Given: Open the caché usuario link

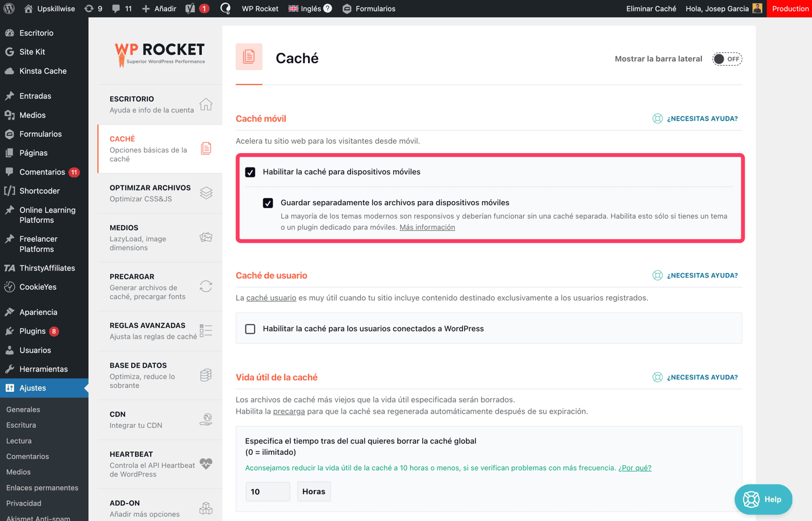Looking at the screenshot, I should (271, 298).
